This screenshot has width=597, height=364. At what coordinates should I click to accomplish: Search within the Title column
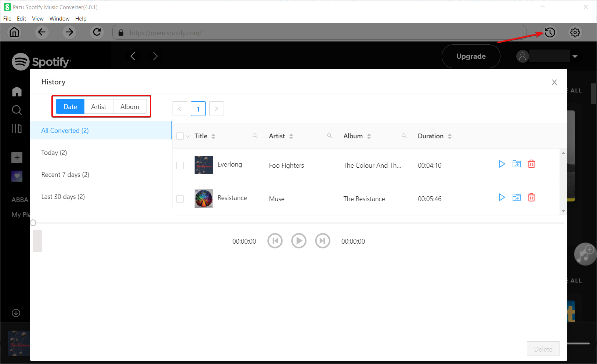coord(255,136)
